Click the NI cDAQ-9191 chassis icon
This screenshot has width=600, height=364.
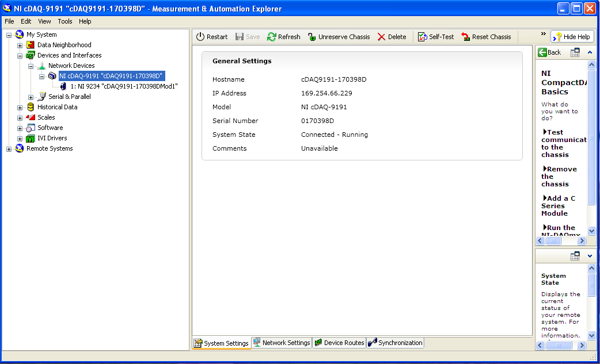(x=52, y=76)
